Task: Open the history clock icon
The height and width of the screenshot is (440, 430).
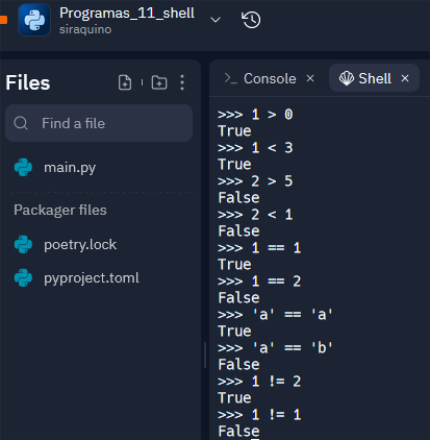Action: tap(251, 20)
